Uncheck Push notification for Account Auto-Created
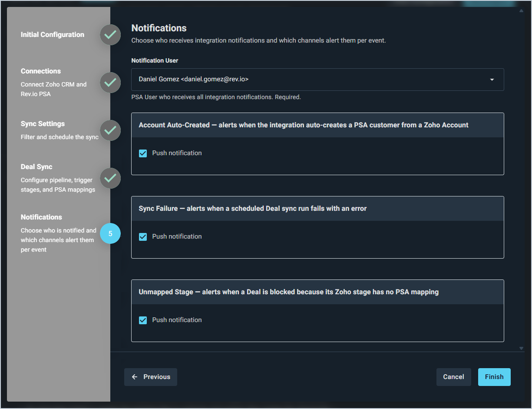 (143, 153)
